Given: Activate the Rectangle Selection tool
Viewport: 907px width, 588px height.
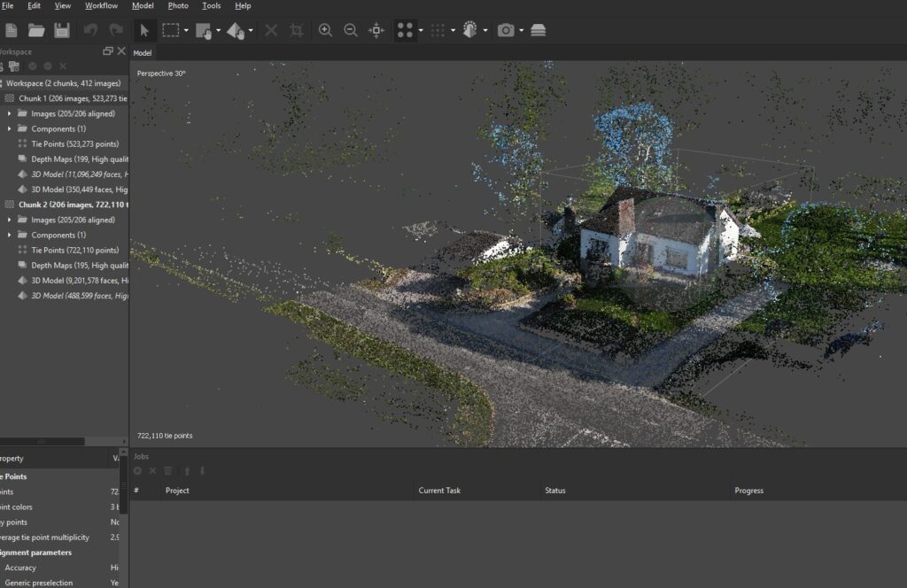Looking at the screenshot, I should click(x=170, y=30).
